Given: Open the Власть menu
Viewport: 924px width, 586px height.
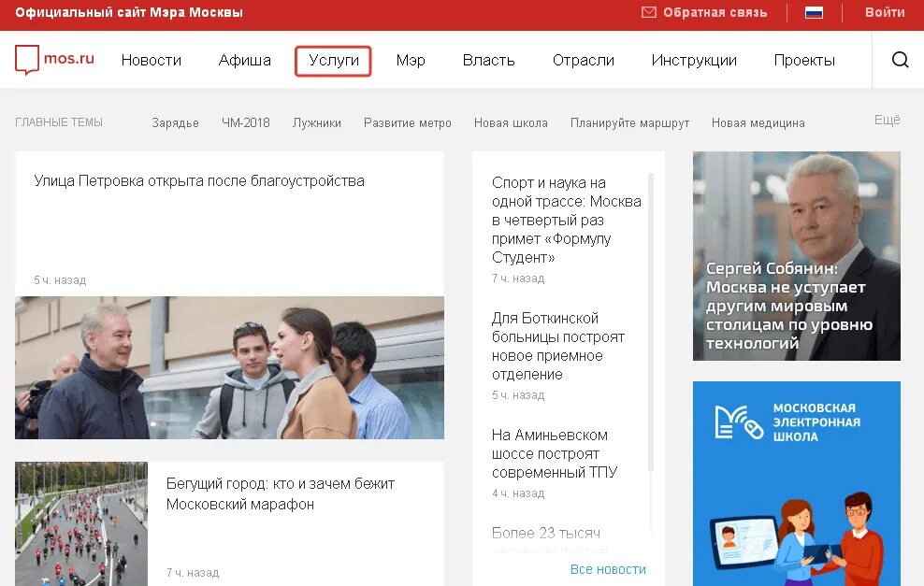Looking at the screenshot, I should (488, 60).
